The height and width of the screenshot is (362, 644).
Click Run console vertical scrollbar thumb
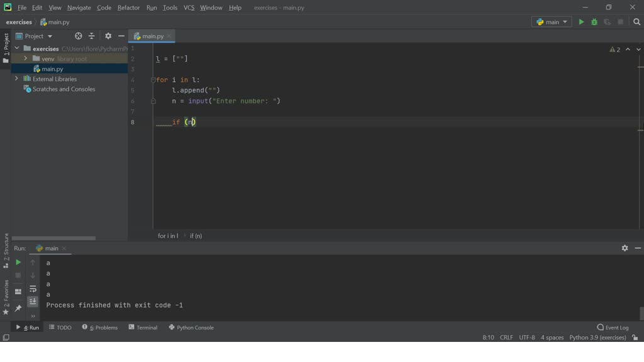pyautogui.click(x=641, y=313)
